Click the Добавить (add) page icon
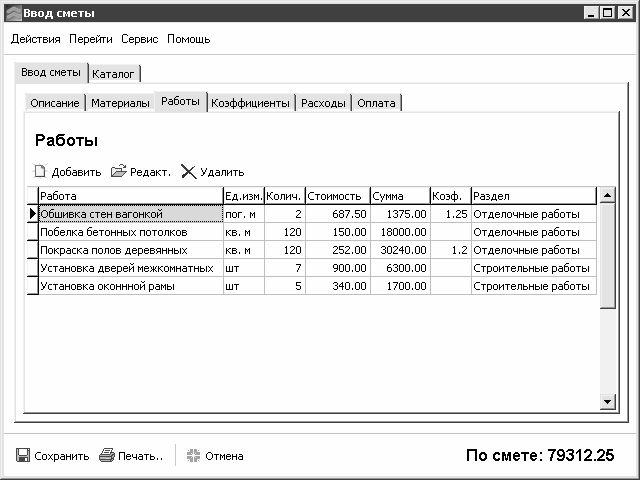640x480 pixels. point(40,171)
